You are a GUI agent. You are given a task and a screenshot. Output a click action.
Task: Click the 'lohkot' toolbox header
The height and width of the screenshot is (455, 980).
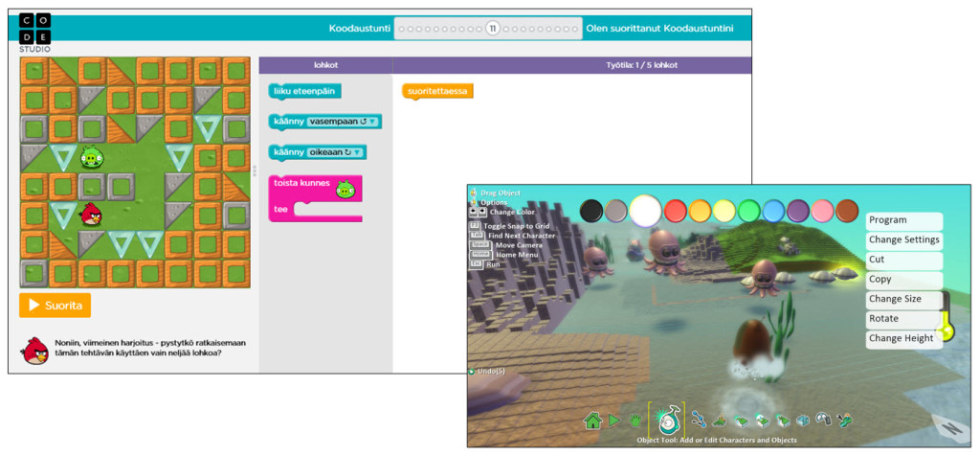[x=325, y=65]
